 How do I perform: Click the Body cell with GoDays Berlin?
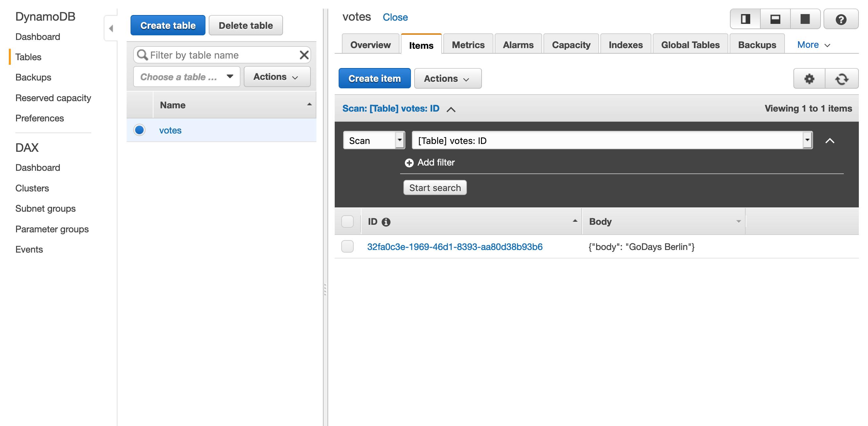click(x=642, y=246)
